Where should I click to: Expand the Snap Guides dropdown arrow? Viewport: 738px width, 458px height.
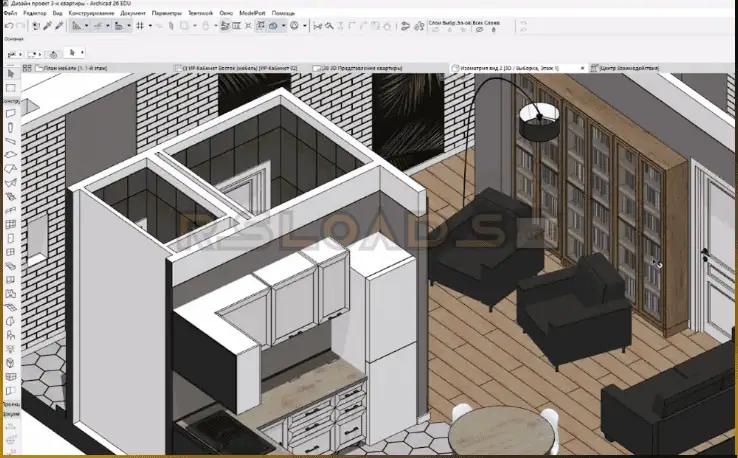click(x=108, y=26)
